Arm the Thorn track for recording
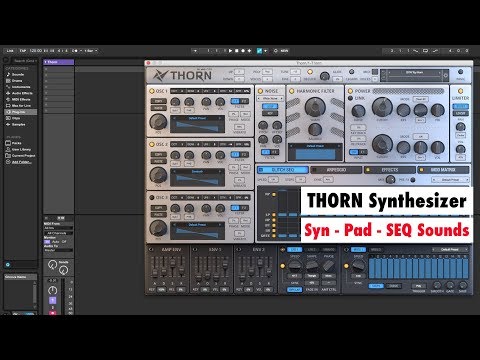The image size is (480, 360). [52, 313]
